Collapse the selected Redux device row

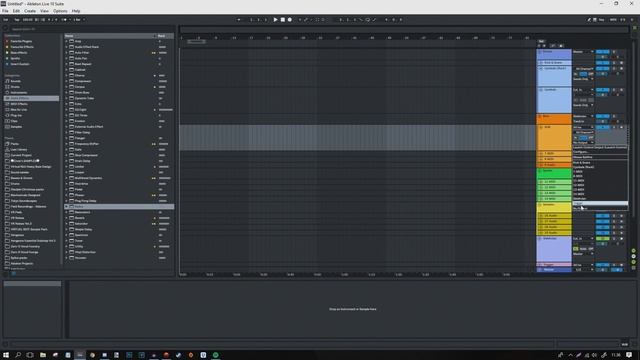pos(66,207)
